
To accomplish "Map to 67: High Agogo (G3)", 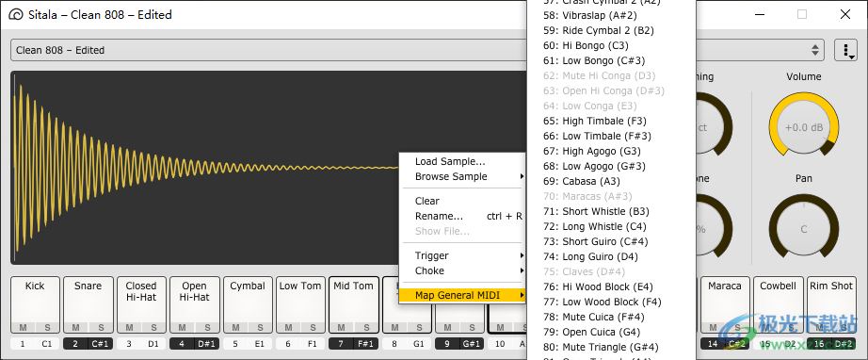I will click(611, 151).
